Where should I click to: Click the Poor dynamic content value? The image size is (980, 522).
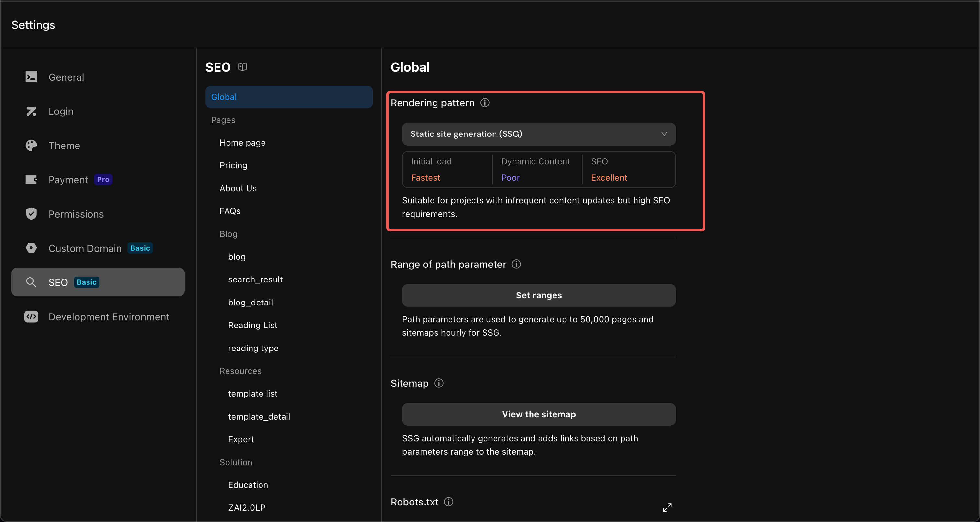(510, 178)
